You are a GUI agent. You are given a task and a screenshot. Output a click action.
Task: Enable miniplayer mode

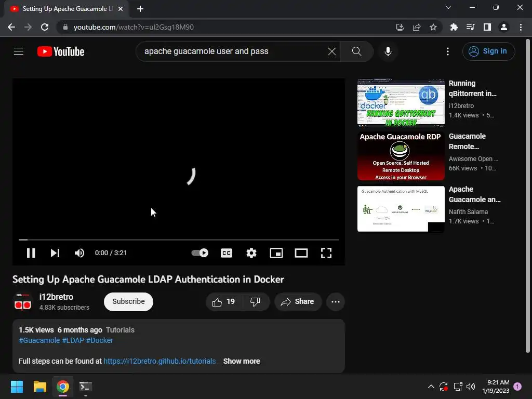coord(276,253)
